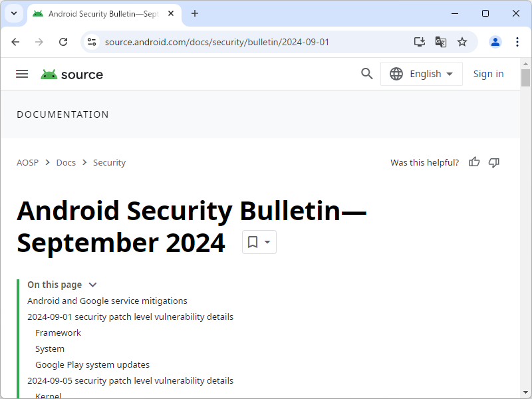The image size is (532, 399).
Task: Navigate back with the back arrow
Action: [15, 41]
